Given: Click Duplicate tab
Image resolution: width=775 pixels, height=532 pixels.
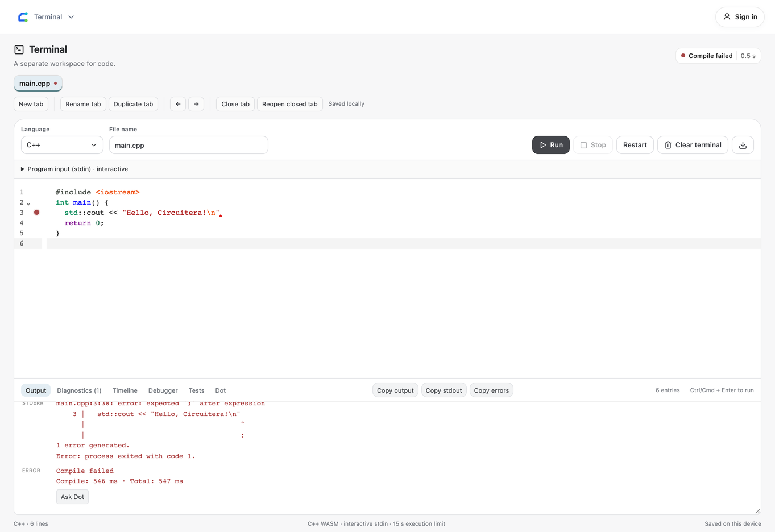Looking at the screenshot, I should [x=133, y=104].
